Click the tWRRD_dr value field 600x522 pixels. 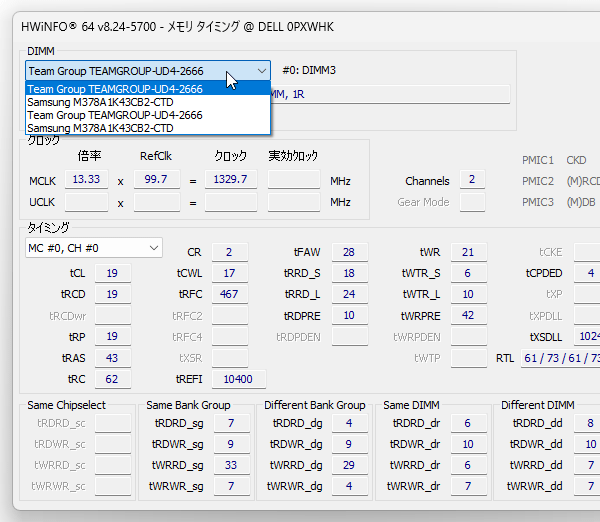pos(468,465)
